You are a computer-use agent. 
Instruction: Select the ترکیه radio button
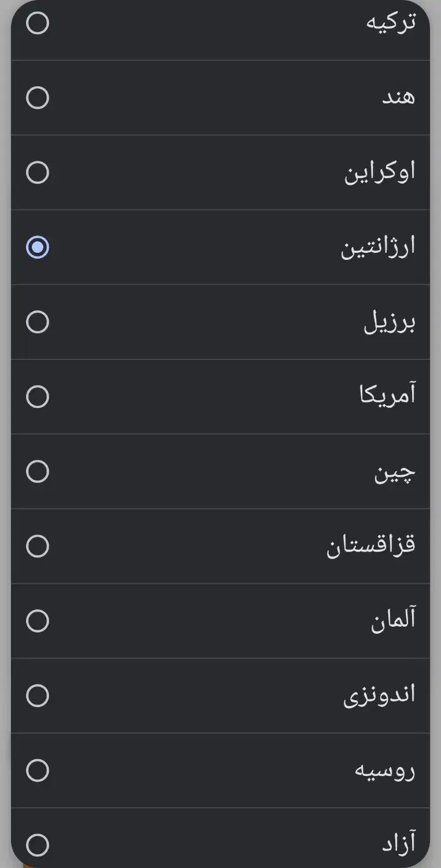(38, 23)
